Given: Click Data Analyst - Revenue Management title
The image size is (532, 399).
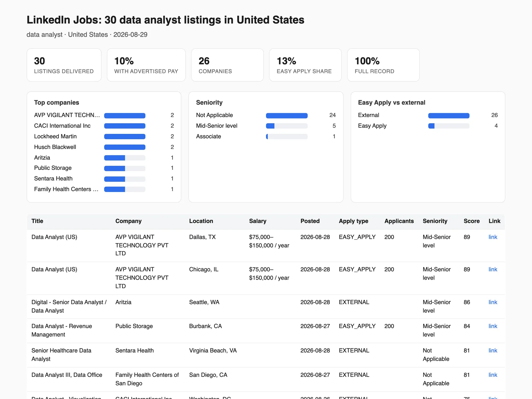Looking at the screenshot, I should coord(62,330).
